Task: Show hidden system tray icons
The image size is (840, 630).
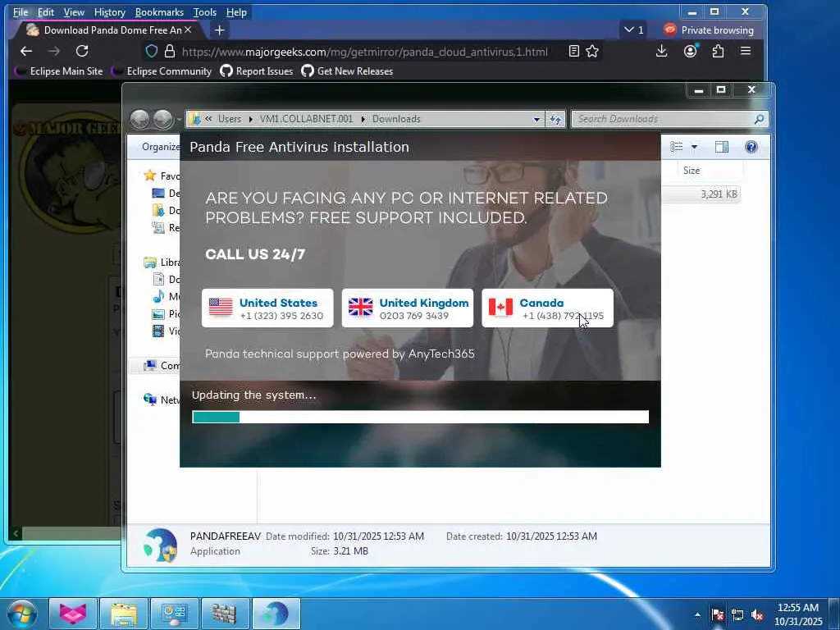Action: tap(697, 614)
